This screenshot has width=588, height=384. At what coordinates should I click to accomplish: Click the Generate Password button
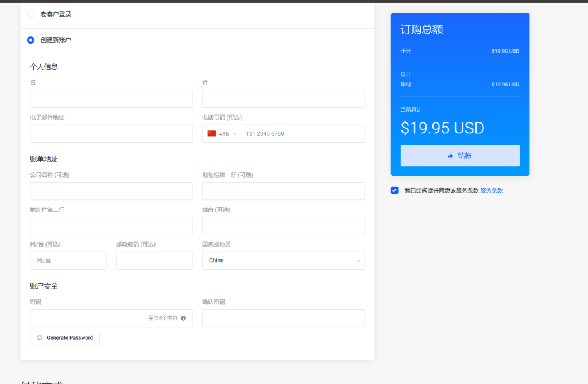(x=65, y=338)
